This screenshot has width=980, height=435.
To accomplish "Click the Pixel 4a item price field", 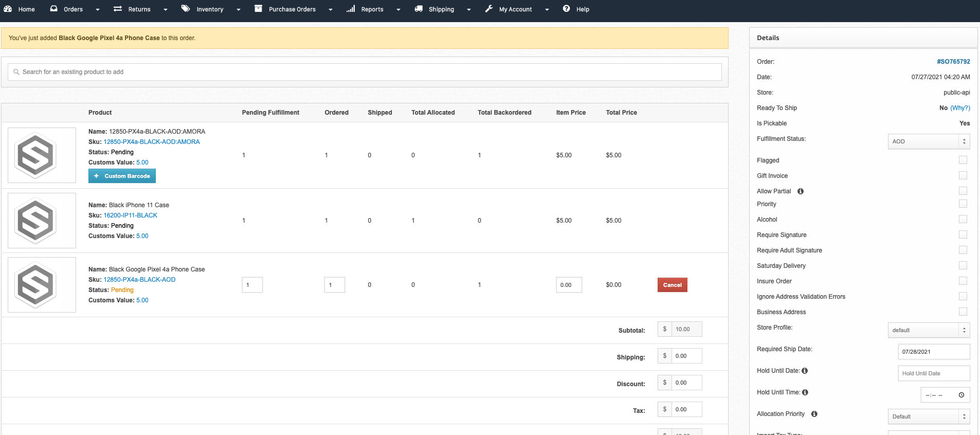I will tap(569, 285).
